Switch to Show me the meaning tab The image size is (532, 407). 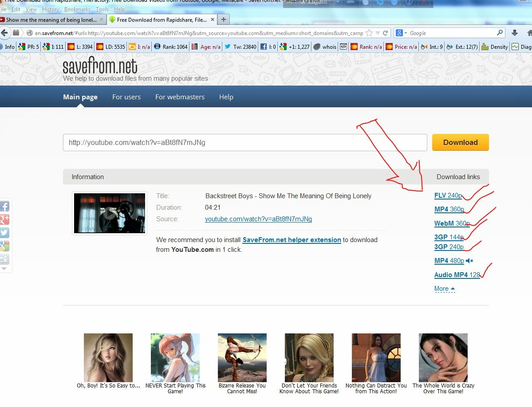point(51,20)
